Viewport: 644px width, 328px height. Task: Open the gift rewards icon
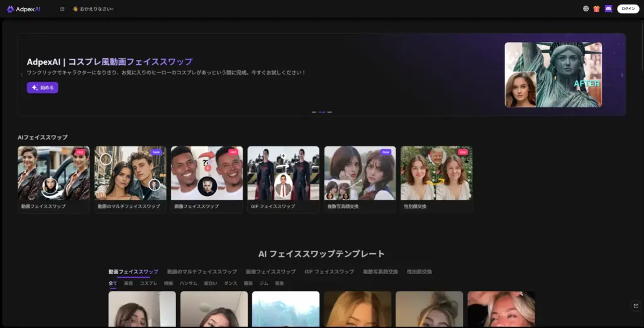tap(596, 9)
